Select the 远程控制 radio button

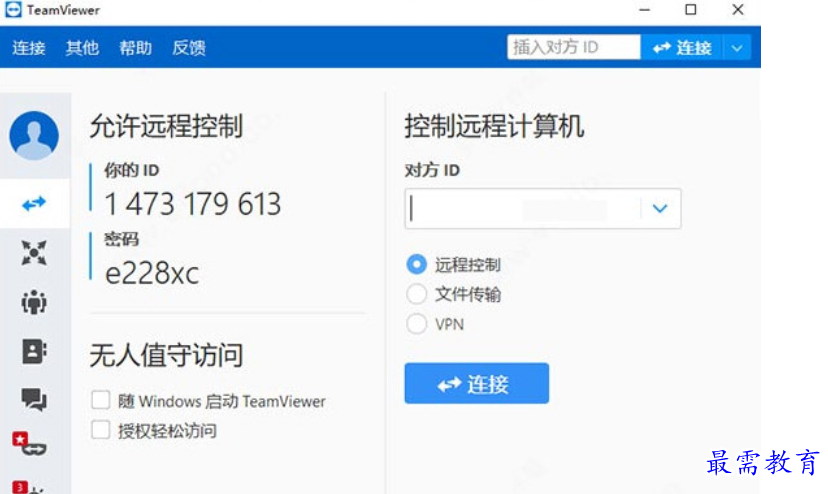pos(417,264)
